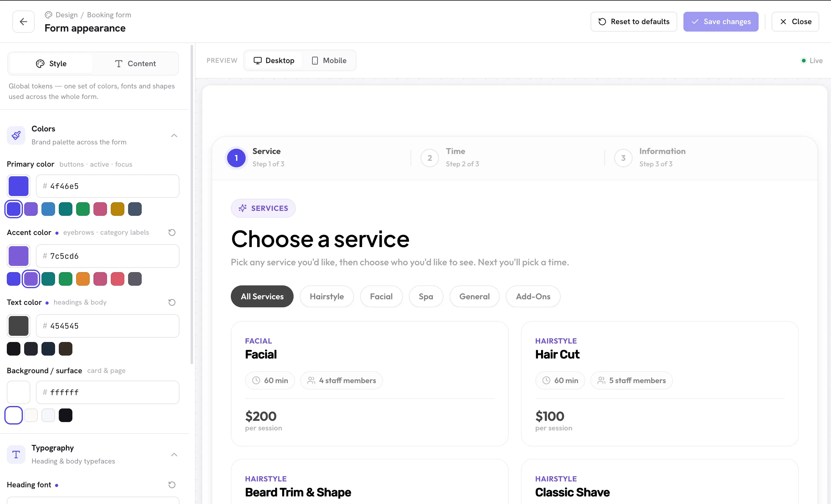Open the Booking form breadcrumb link

(x=109, y=15)
